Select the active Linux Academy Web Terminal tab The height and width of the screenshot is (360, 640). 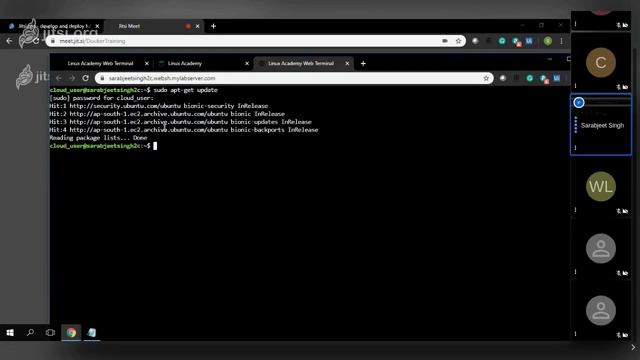302,63
